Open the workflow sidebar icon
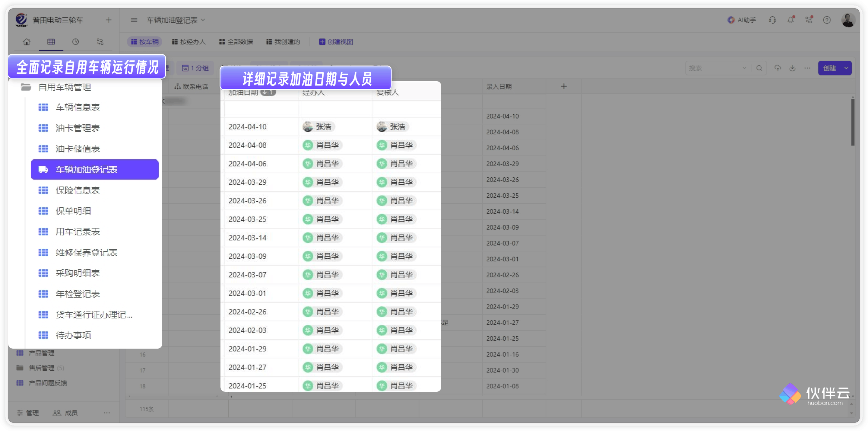The image size is (868, 431). coord(100,42)
